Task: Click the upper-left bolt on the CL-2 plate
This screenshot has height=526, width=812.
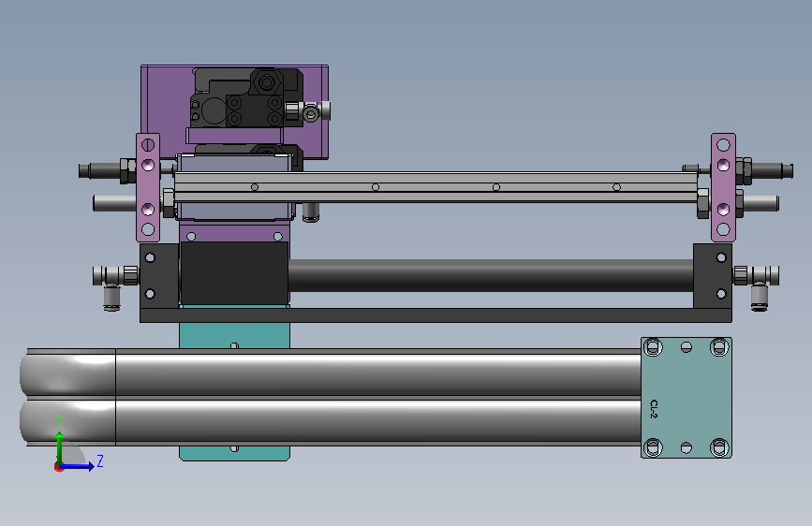Action: tap(653, 347)
